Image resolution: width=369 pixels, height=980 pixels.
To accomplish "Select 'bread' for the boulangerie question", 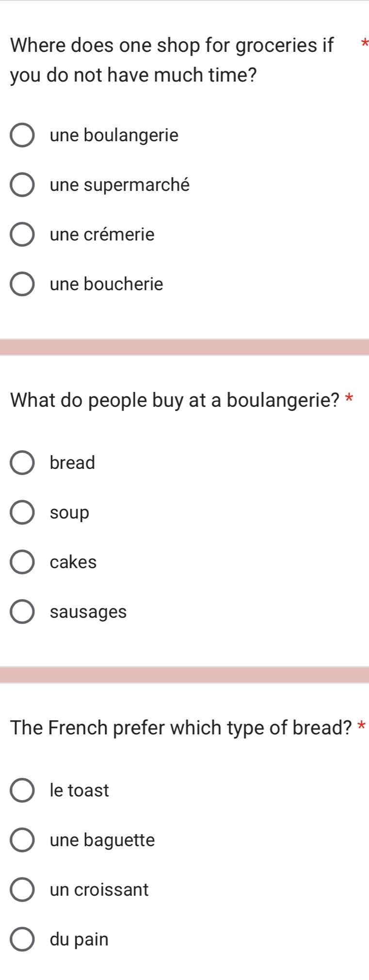I will coord(22,463).
